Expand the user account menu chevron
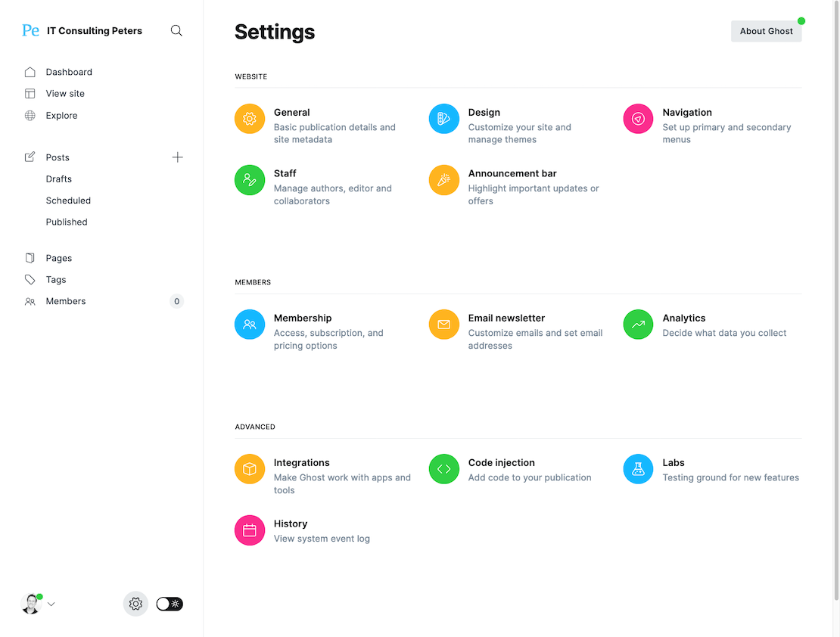The image size is (840, 637). (x=51, y=604)
